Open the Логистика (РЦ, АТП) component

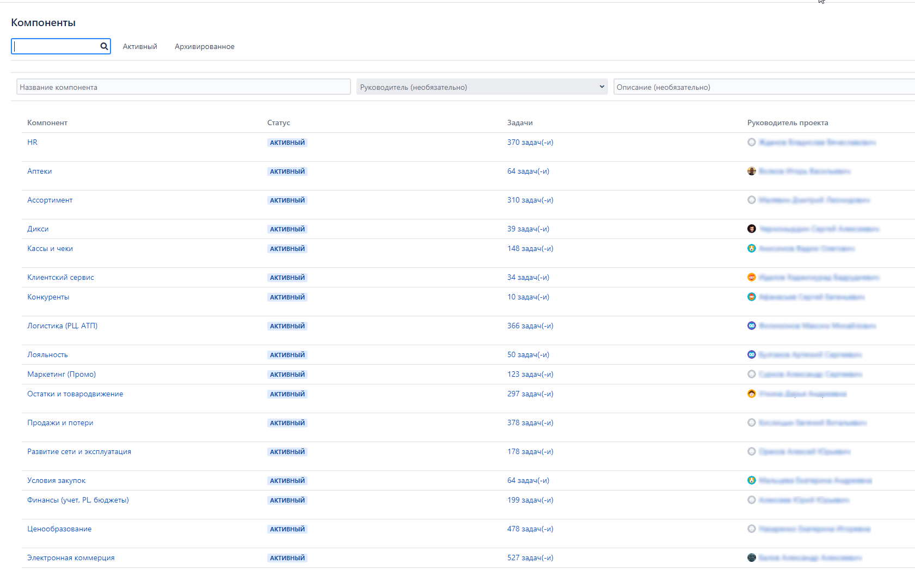[63, 326]
